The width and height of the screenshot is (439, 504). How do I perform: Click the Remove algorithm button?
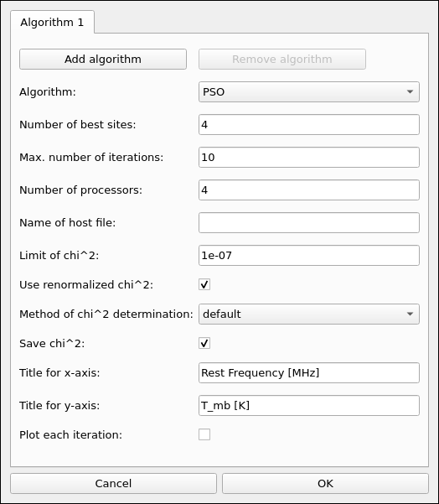tap(282, 60)
